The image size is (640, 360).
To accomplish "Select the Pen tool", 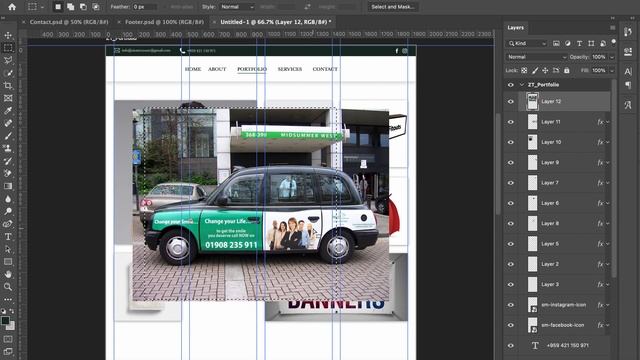I will (8, 224).
